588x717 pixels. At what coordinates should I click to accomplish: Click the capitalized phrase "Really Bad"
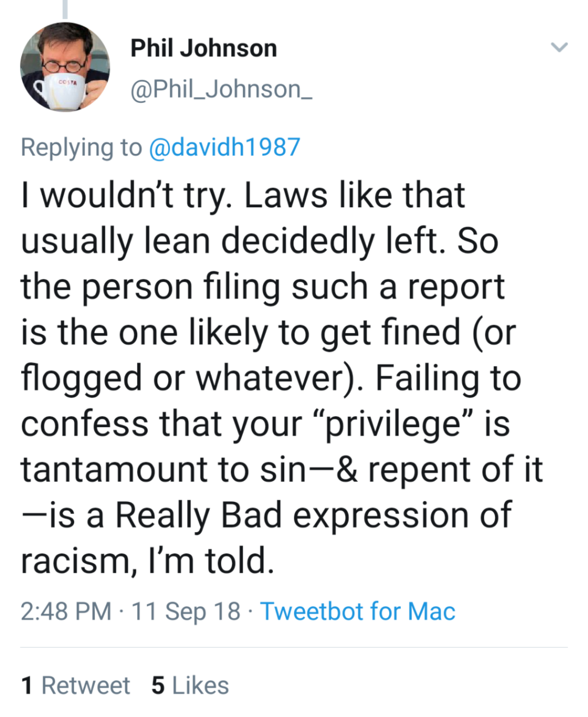pyautogui.click(x=198, y=515)
